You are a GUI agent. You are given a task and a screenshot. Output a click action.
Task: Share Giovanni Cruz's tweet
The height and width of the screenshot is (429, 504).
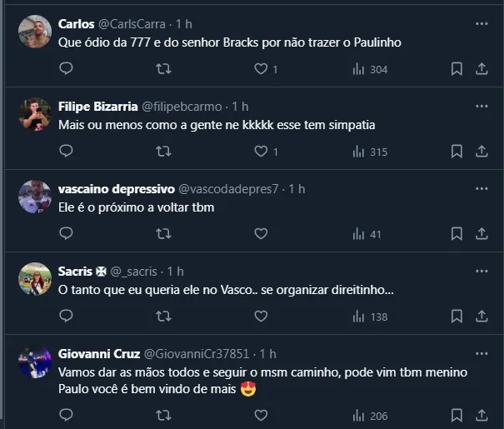(x=481, y=415)
